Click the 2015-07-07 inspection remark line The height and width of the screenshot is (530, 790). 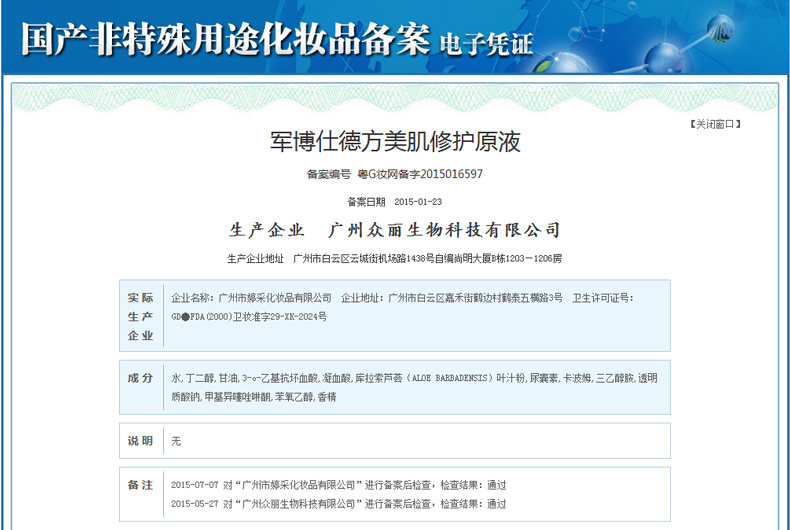pyautogui.click(x=339, y=485)
